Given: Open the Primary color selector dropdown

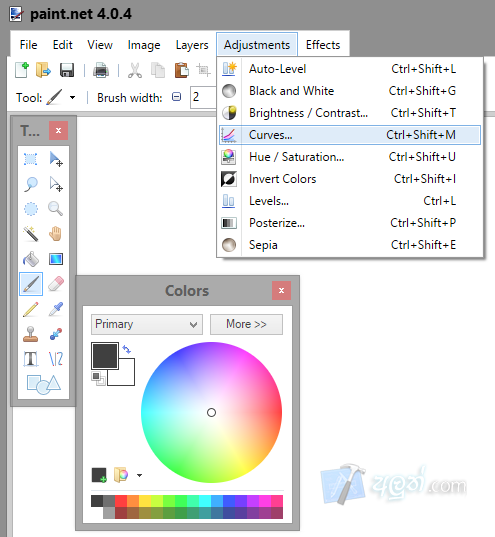Looking at the screenshot, I should (147, 324).
